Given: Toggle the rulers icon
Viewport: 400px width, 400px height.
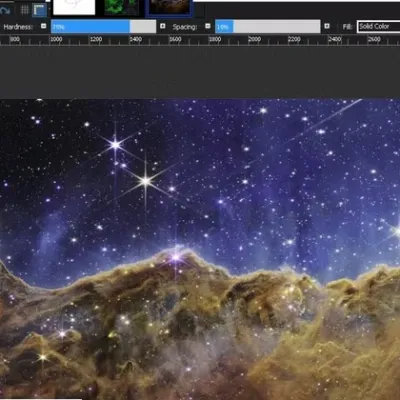Looking at the screenshot, I should click(39, 10).
